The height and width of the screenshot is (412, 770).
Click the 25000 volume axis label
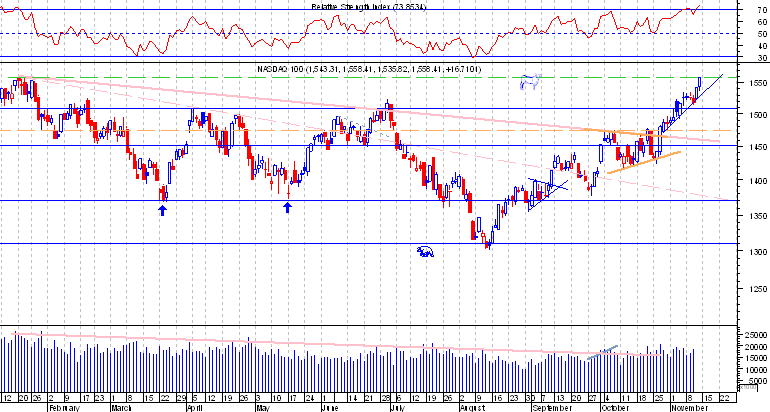tap(756, 335)
